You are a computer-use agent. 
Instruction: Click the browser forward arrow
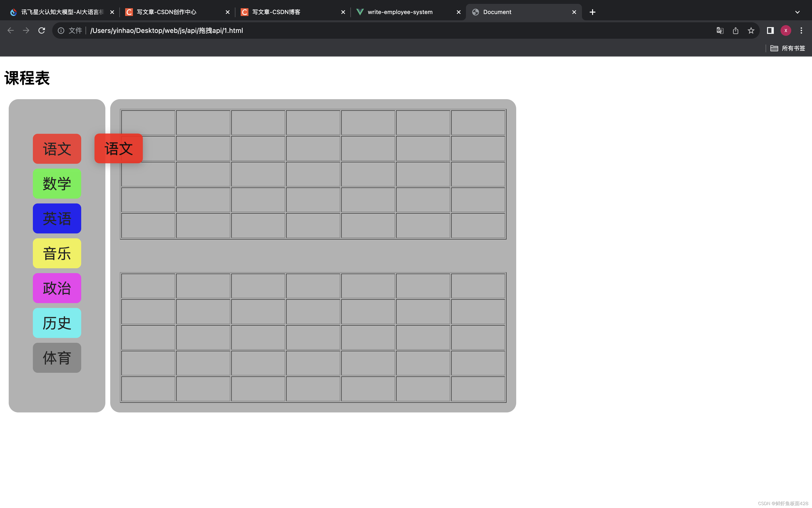coord(26,30)
